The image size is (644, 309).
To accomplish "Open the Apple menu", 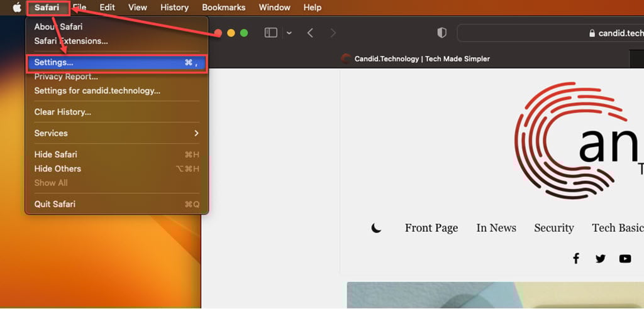I will click(17, 8).
